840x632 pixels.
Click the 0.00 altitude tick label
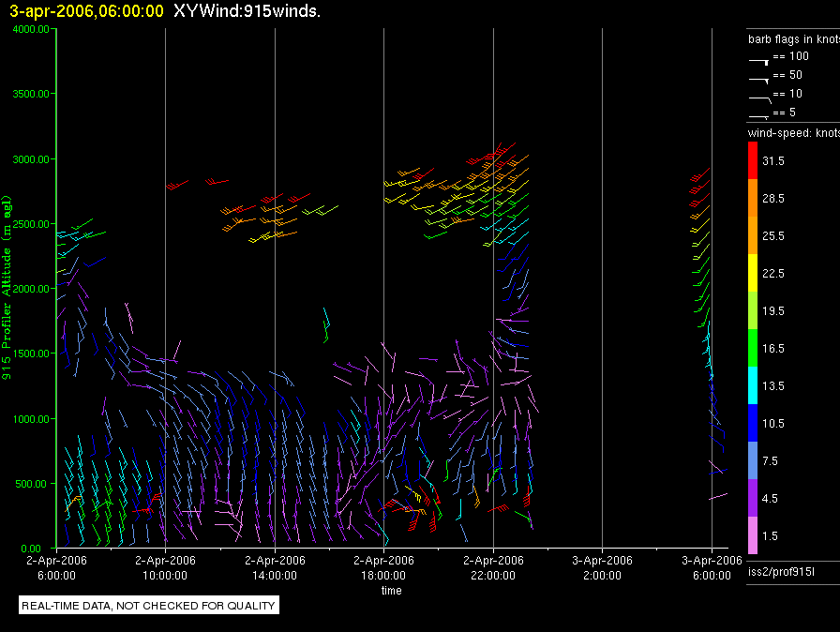pyautogui.click(x=31, y=549)
